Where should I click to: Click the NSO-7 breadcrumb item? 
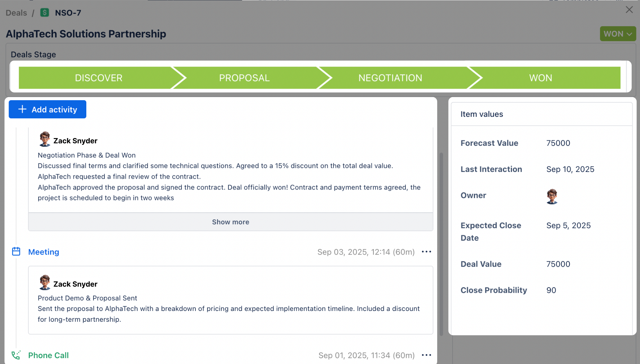pos(68,13)
